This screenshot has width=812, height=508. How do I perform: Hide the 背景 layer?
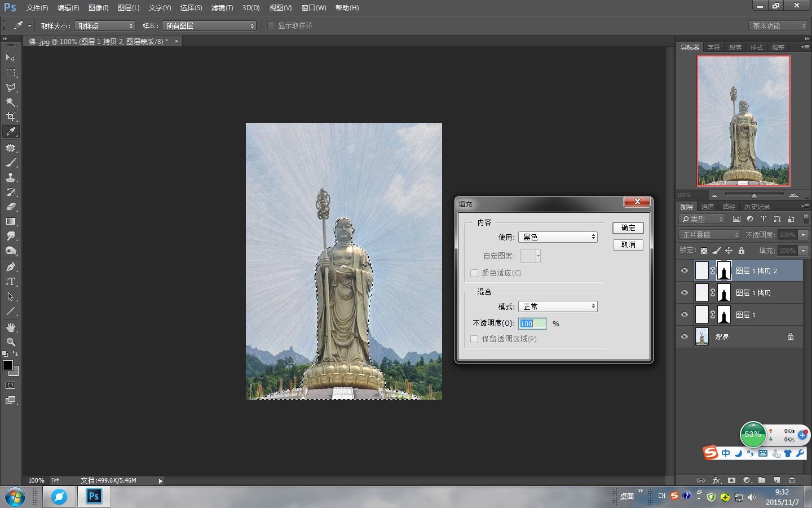pos(685,337)
